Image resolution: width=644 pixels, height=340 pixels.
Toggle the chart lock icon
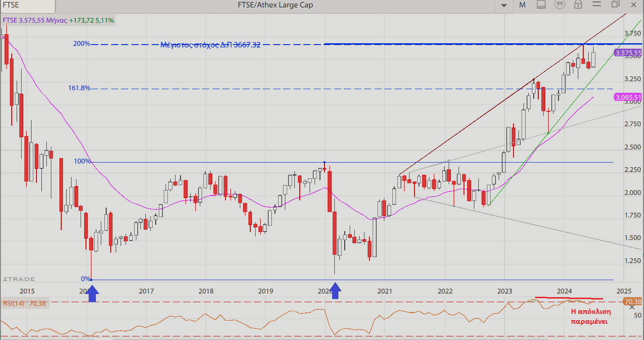pos(578,5)
